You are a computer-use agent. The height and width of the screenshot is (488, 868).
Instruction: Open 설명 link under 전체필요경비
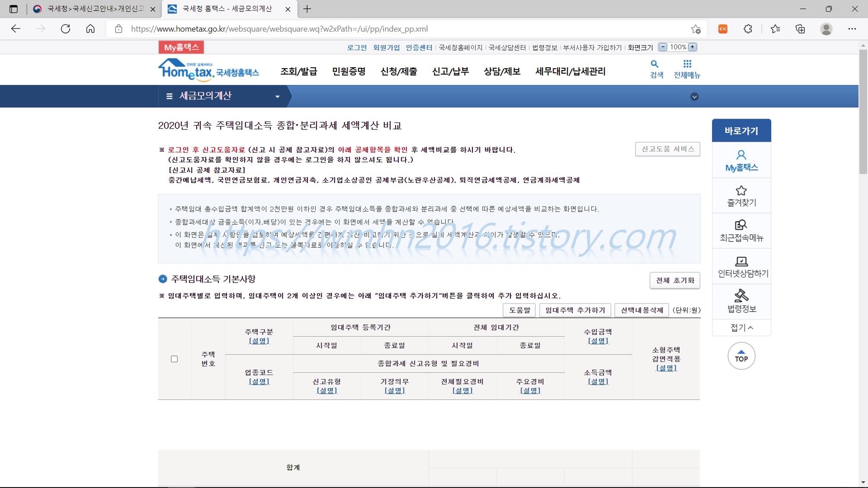click(x=463, y=390)
